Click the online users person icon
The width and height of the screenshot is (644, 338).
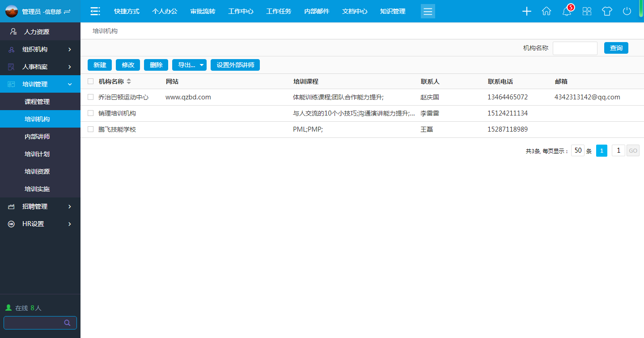coord(8,308)
